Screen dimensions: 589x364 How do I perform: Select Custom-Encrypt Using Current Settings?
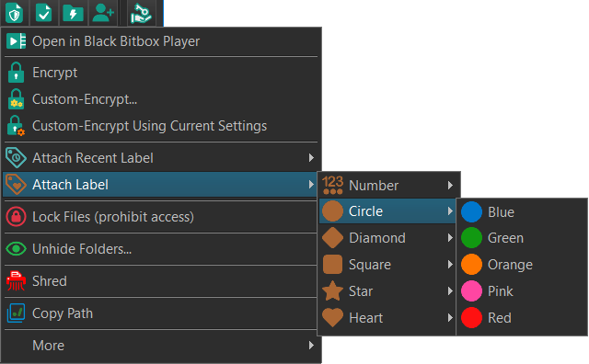tap(161, 126)
